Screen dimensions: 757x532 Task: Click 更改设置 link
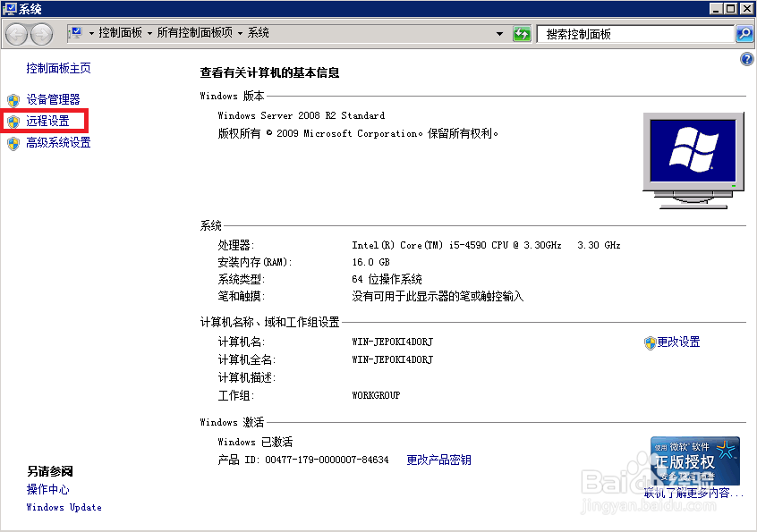coord(678,342)
